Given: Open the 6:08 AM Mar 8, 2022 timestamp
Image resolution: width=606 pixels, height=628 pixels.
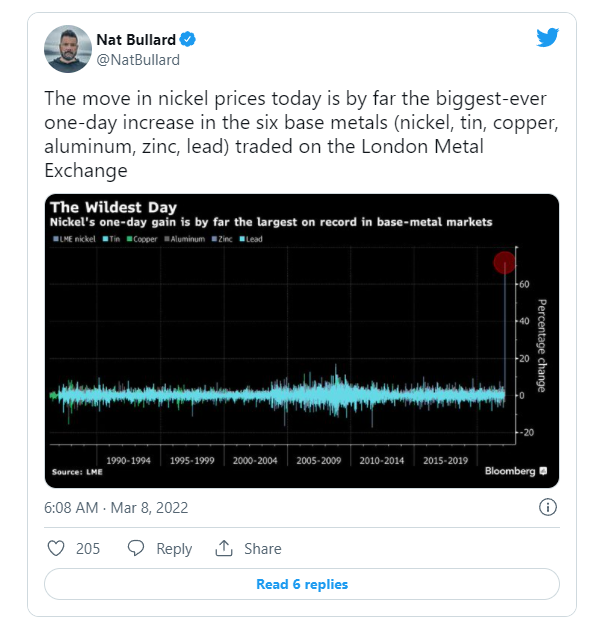Looking at the screenshot, I should click(116, 507).
